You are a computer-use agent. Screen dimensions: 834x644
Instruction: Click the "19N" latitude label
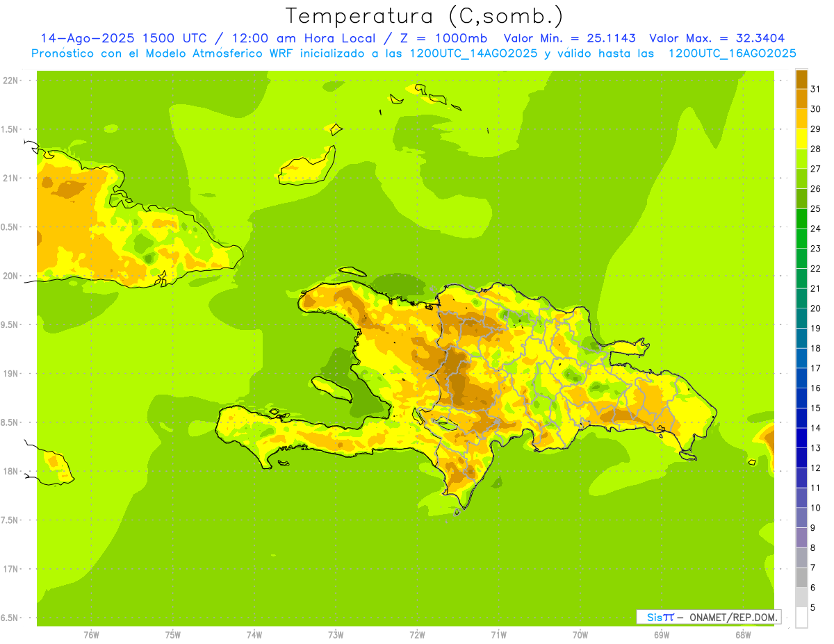coord(10,373)
